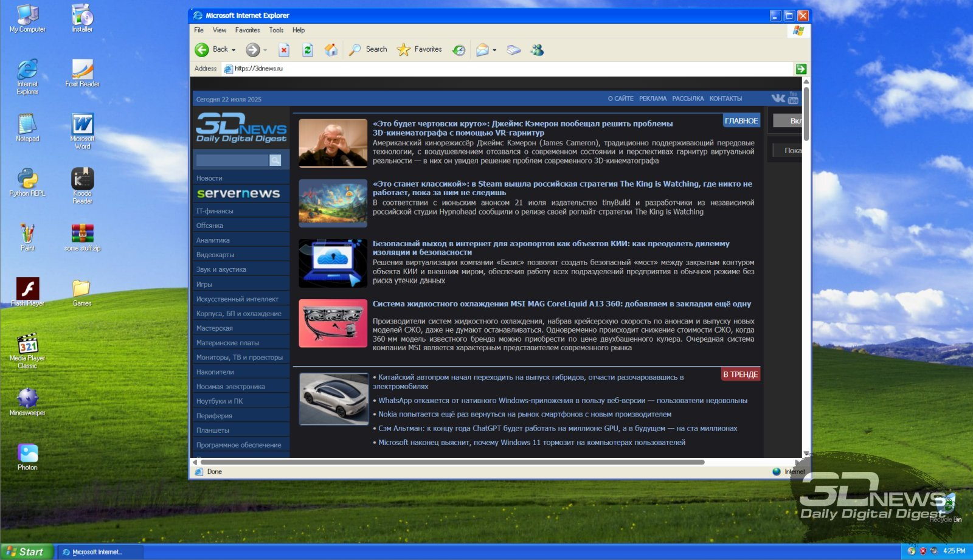
Task: Click the site search magnifier button
Action: pos(275,160)
